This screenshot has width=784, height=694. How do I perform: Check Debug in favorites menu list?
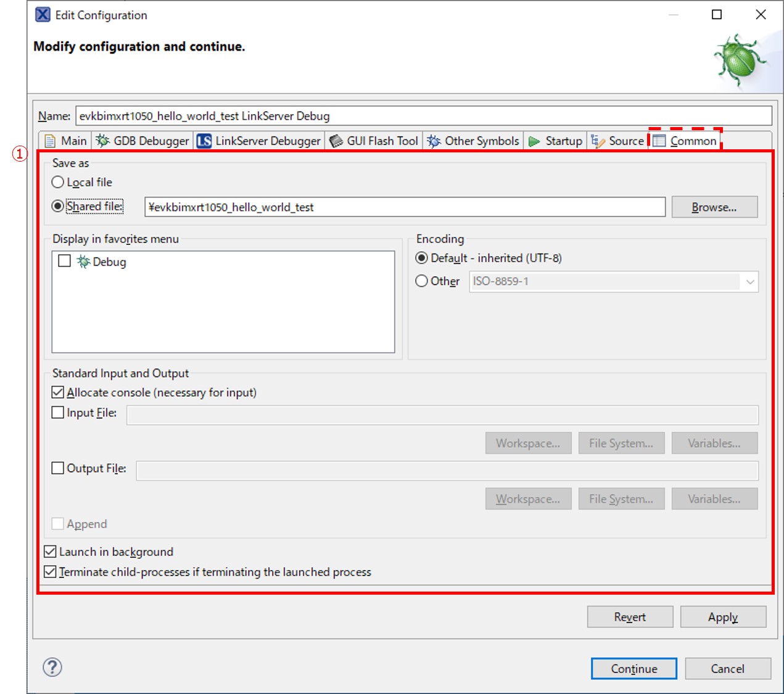tap(64, 261)
